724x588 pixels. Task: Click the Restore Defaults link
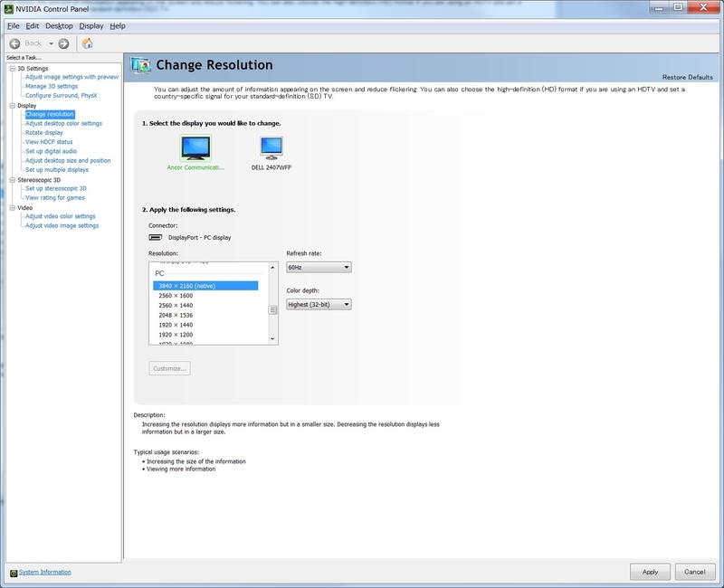(688, 78)
